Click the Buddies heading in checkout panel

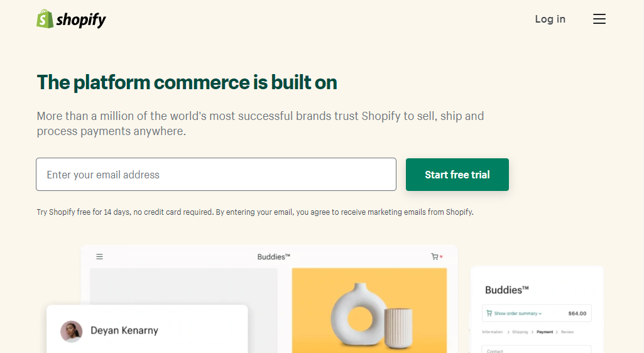507,290
